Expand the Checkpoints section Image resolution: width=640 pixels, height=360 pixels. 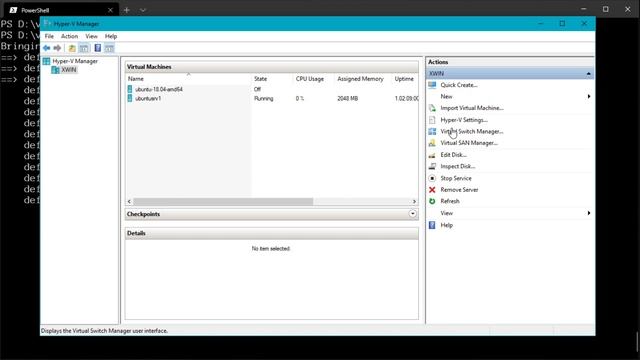pyautogui.click(x=413, y=214)
